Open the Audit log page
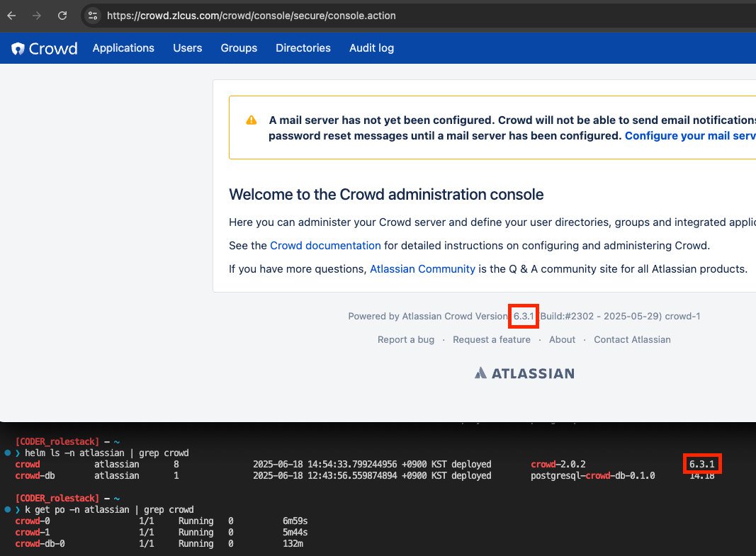The height and width of the screenshot is (556, 756). (372, 48)
